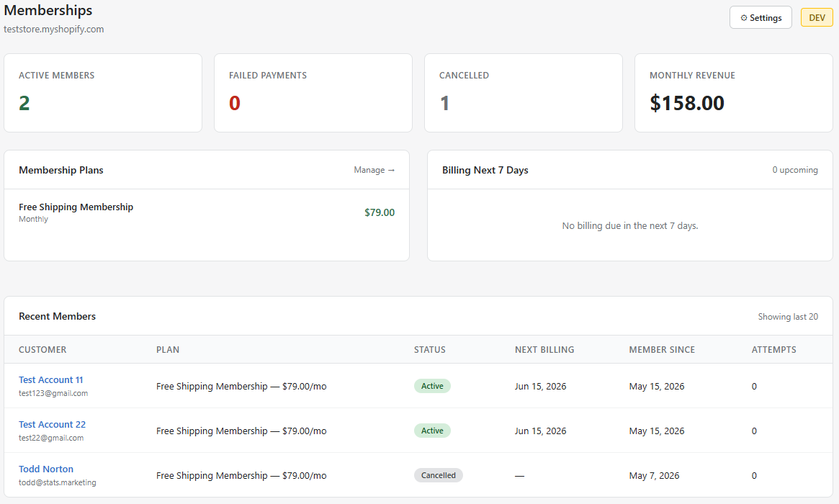
Task: Click the Member Since column header
Action: pyautogui.click(x=662, y=349)
